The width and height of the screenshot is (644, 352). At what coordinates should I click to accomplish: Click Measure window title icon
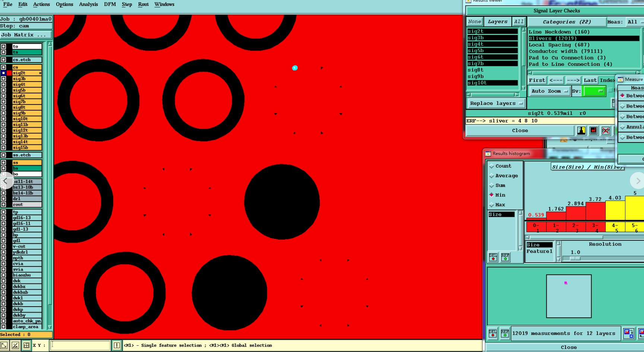click(x=621, y=80)
